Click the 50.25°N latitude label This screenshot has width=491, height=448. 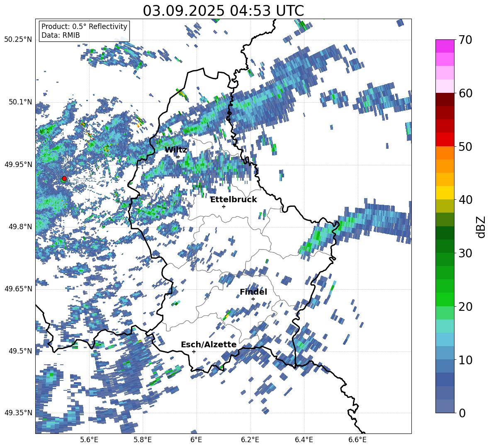(x=18, y=40)
